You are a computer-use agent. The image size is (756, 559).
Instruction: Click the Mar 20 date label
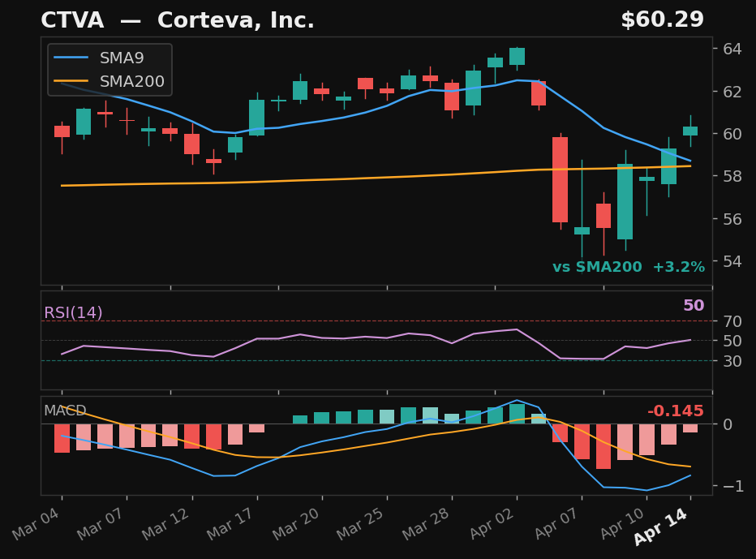[x=295, y=524]
